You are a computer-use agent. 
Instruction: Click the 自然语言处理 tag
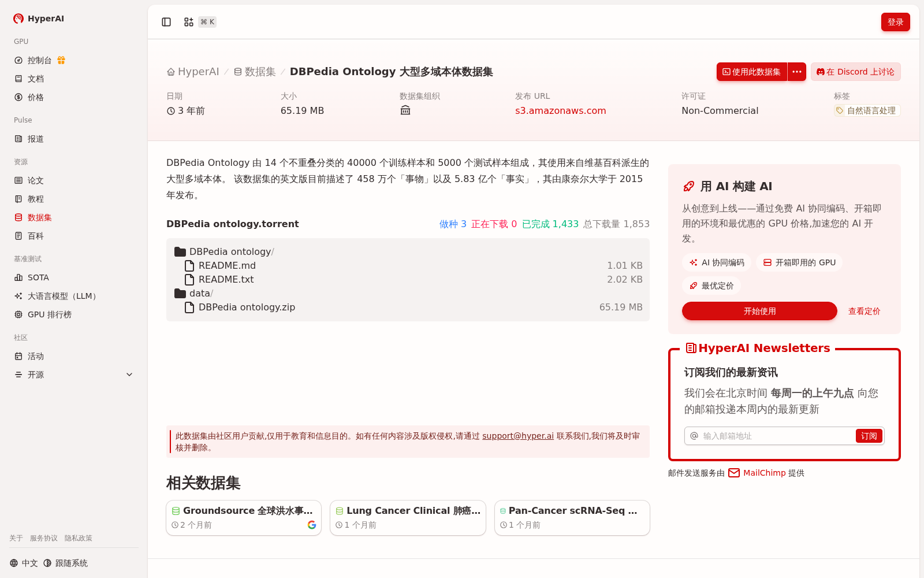[867, 110]
